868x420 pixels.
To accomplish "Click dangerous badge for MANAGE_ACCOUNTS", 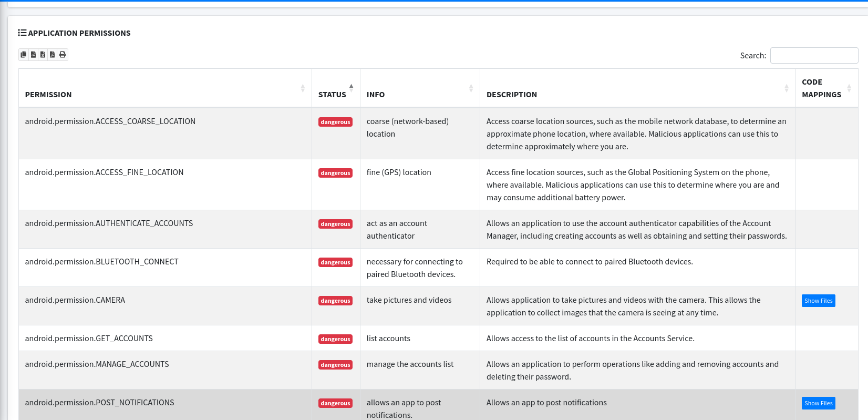I will [335, 365].
